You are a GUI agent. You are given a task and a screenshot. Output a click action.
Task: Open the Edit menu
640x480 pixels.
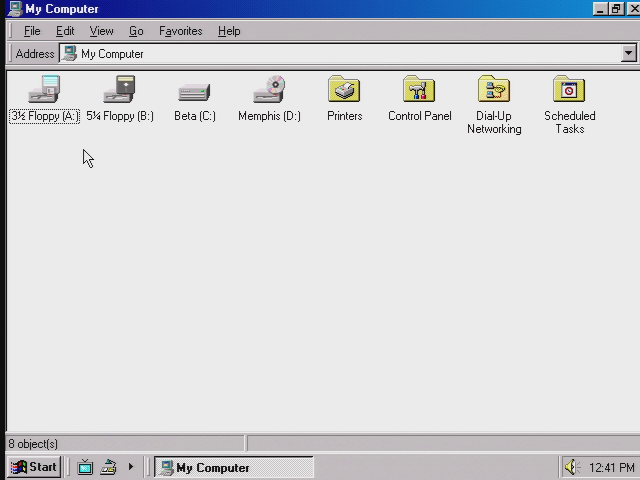point(65,31)
